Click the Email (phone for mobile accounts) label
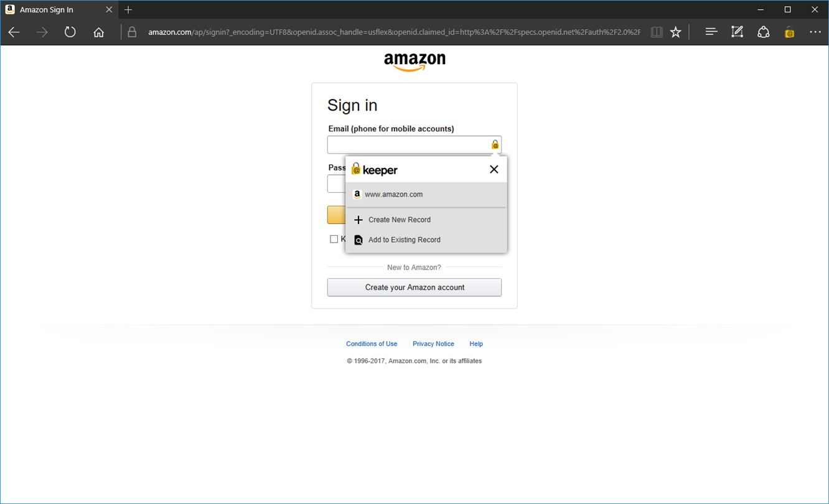The image size is (829, 504). pyautogui.click(x=391, y=129)
